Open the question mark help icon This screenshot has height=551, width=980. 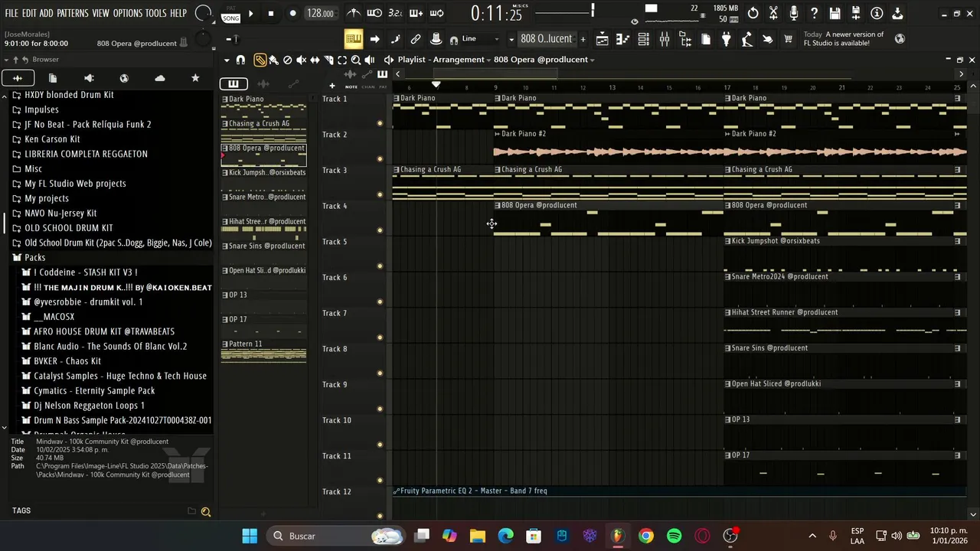815,13
